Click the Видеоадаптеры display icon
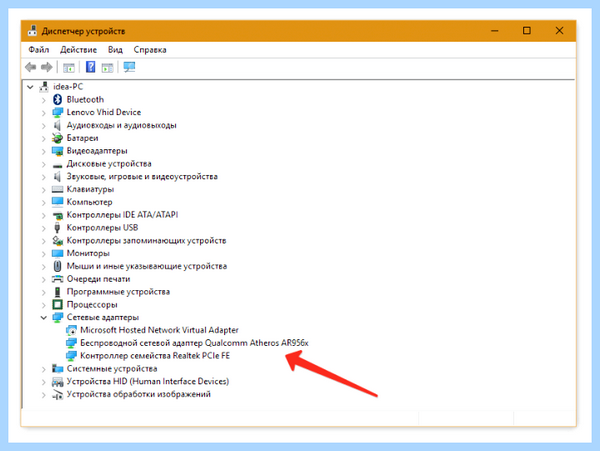This screenshot has height=451, width=600. point(57,151)
